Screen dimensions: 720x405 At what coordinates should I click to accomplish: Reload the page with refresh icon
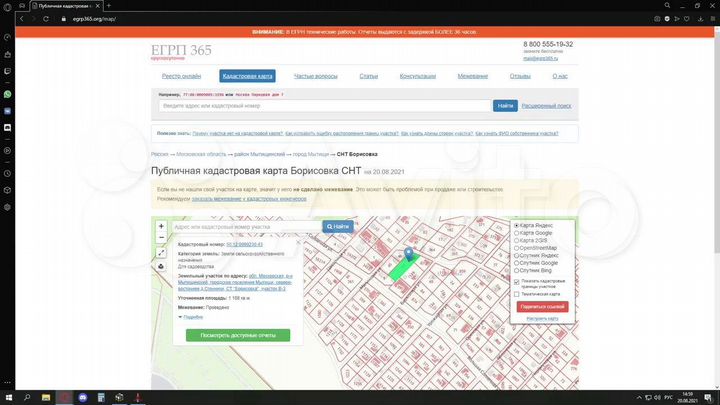46,19
